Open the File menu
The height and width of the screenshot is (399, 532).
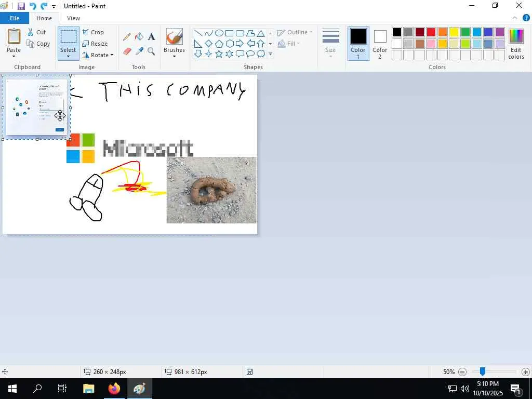(14, 18)
